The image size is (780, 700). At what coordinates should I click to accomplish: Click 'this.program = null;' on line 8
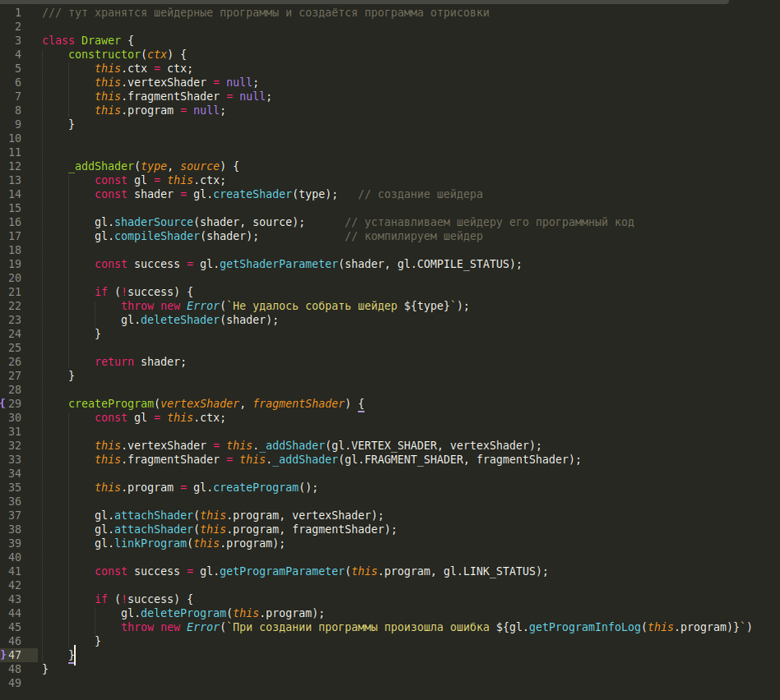160,110
